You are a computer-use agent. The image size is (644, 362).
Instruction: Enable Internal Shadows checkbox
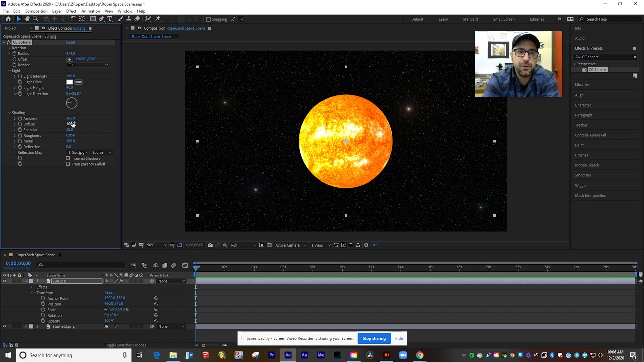click(68, 158)
